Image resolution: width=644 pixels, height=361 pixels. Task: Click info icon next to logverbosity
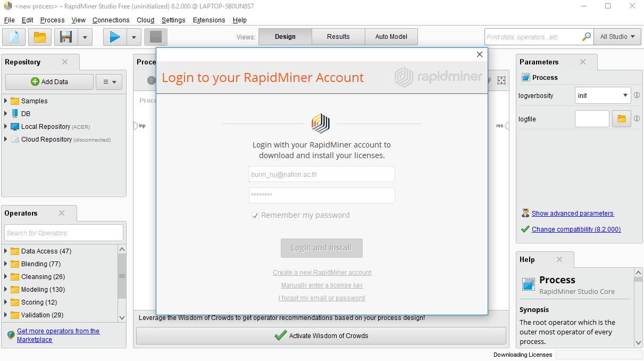click(637, 96)
